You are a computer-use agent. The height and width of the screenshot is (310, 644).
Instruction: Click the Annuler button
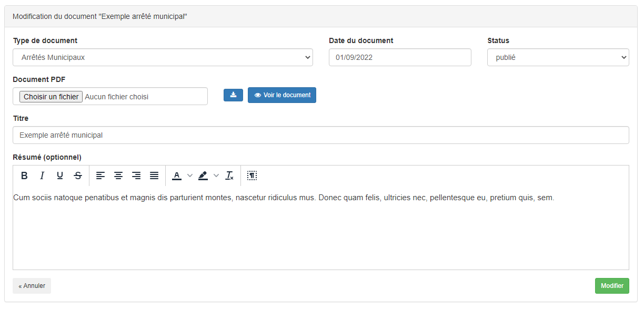32,286
